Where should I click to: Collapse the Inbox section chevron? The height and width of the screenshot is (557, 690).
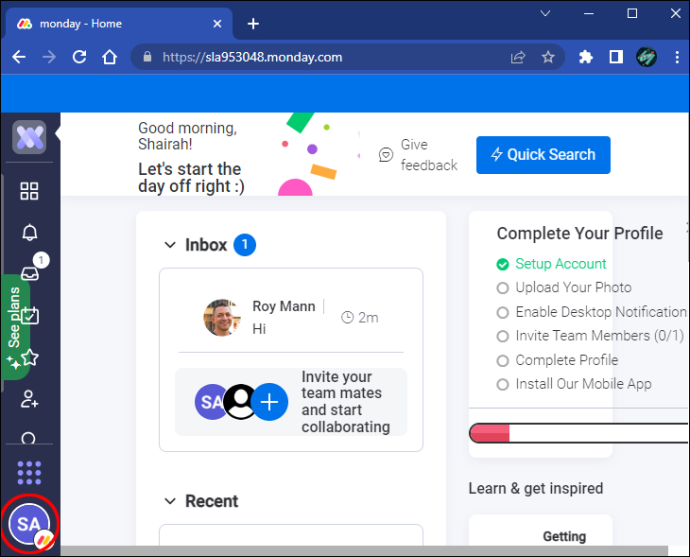pos(170,245)
